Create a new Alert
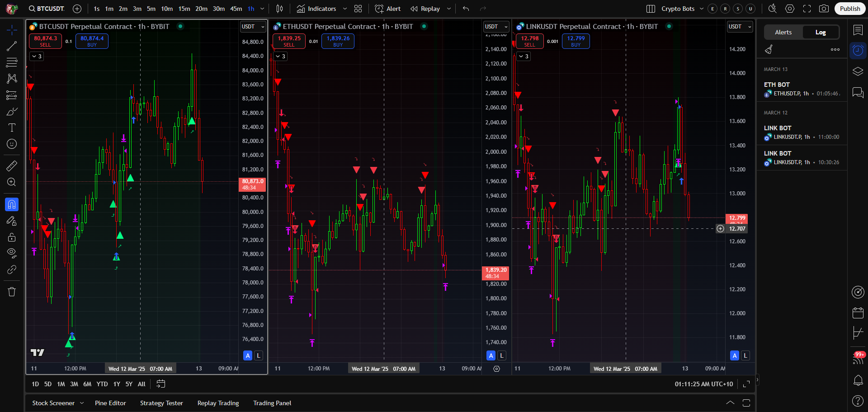 [388, 9]
